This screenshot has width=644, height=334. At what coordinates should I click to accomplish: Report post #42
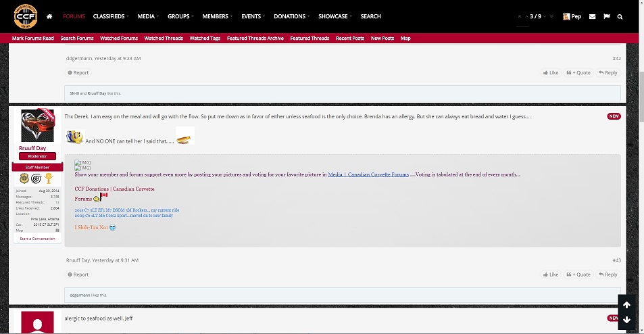click(x=78, y=72)
